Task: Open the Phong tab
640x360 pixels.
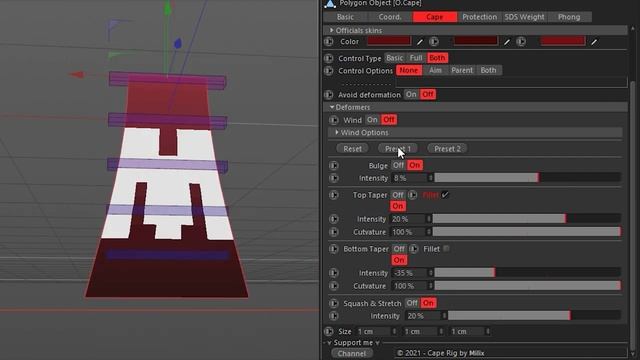Action: pos(569,17)
